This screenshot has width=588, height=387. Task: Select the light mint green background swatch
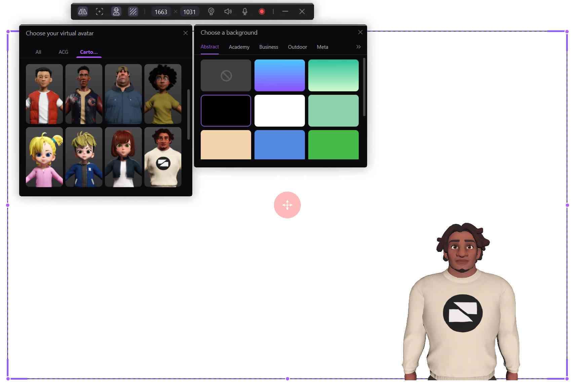click(334, 111)
